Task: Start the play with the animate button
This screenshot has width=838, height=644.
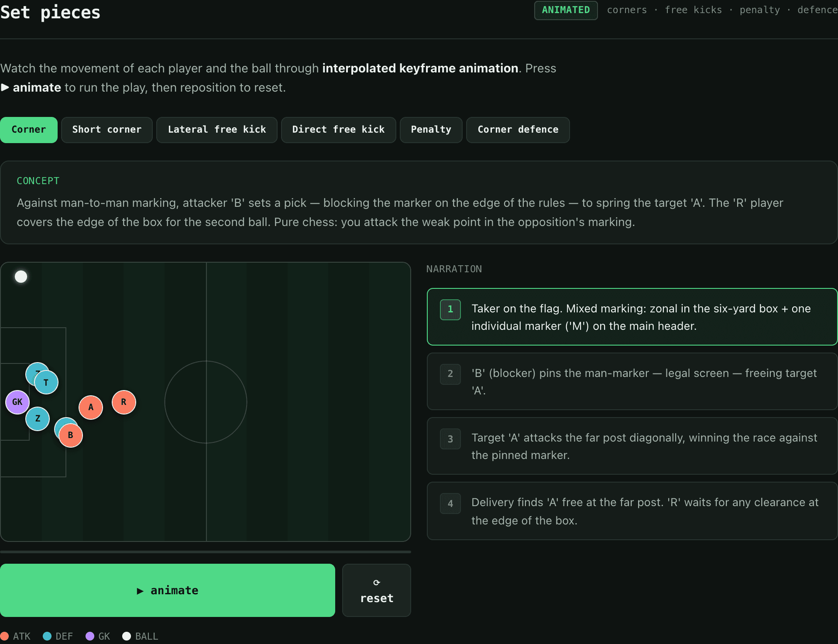Action: tap(168, 590)
